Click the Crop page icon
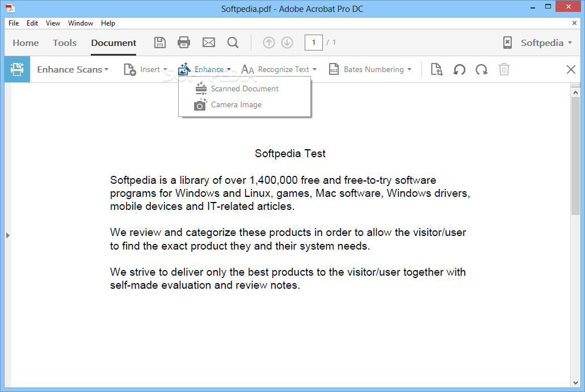The height and width of the screenshot is (392, 585). tap(436, 69)
